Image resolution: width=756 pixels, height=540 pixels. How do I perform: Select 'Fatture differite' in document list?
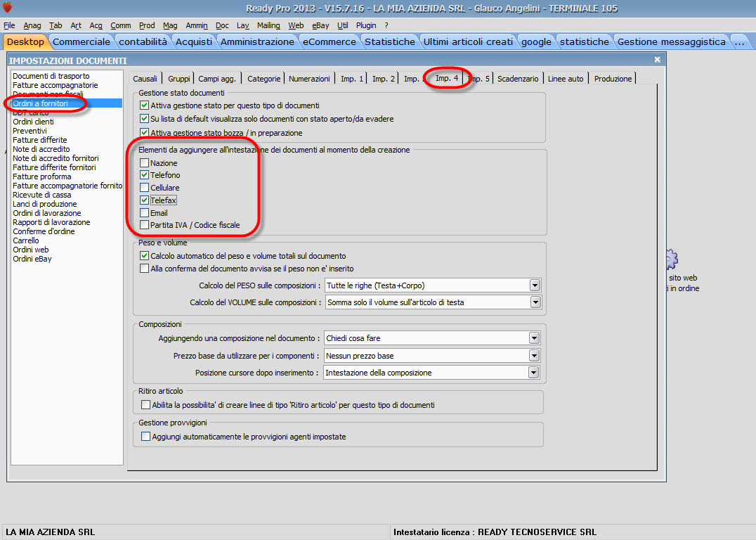click(40, 140)
